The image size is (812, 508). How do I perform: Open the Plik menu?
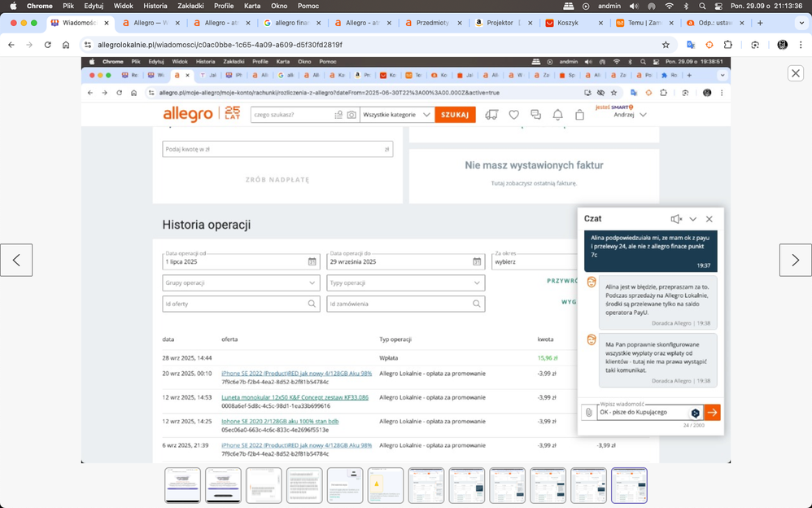click(x=68, y=7)
